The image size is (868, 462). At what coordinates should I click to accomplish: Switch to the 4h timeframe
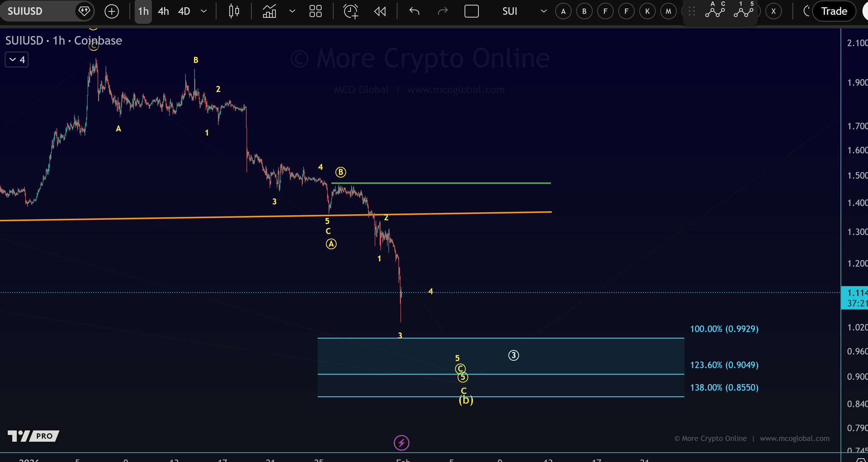click(163, 11)
